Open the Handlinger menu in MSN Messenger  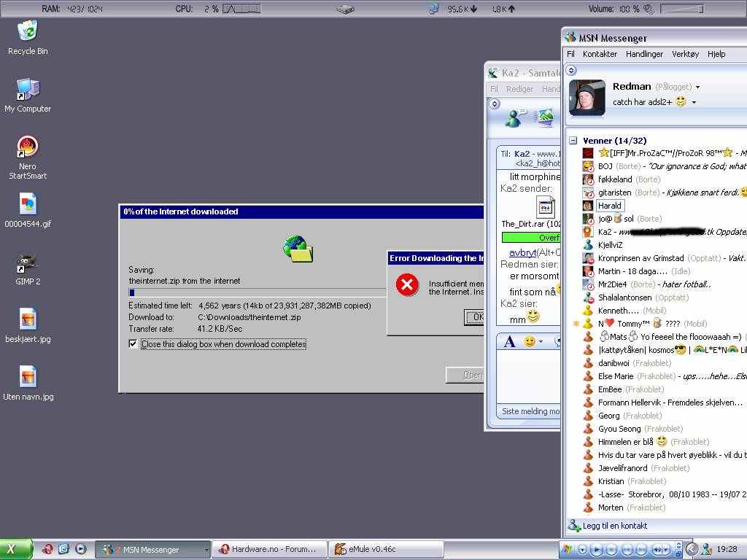pos(644,54)
